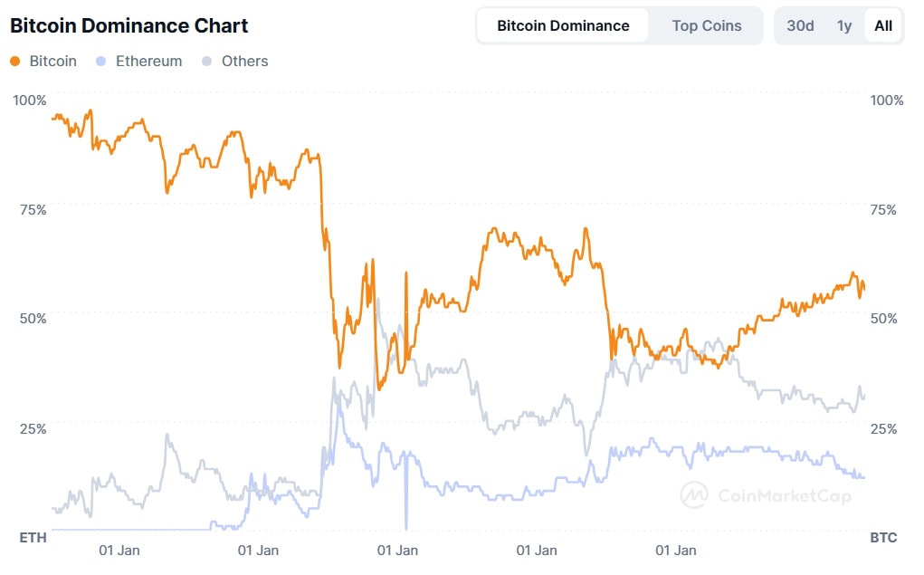
Task: Switch to the Top Coins tab
Action: [x=707, y=26]
